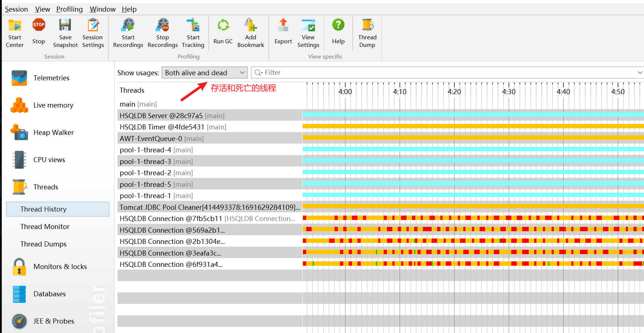Open the Profiling menu
This screenshot has width=644, height=333.
tap(69, 9)
